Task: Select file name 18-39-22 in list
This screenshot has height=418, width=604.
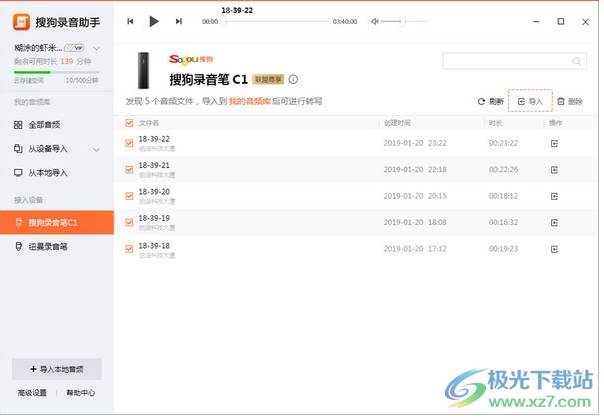Action: [x=154, y=139]
